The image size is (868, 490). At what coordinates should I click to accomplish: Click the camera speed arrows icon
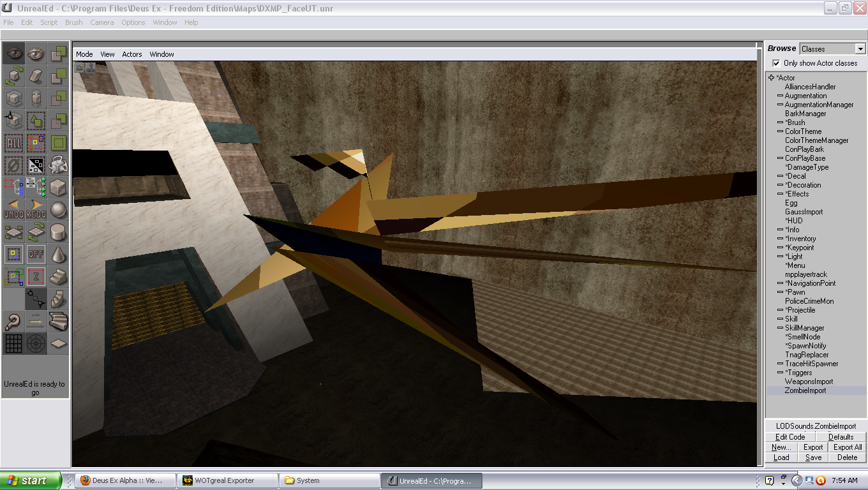point(36,320)
